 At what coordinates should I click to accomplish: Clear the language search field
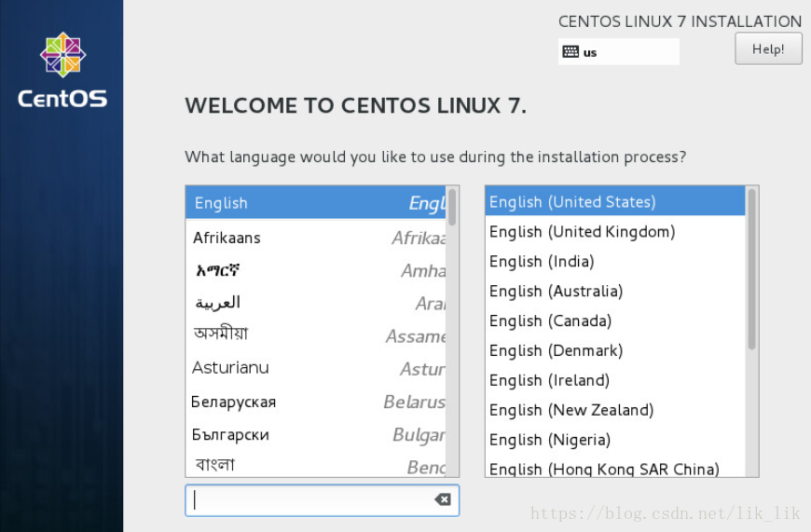point(442,499)
